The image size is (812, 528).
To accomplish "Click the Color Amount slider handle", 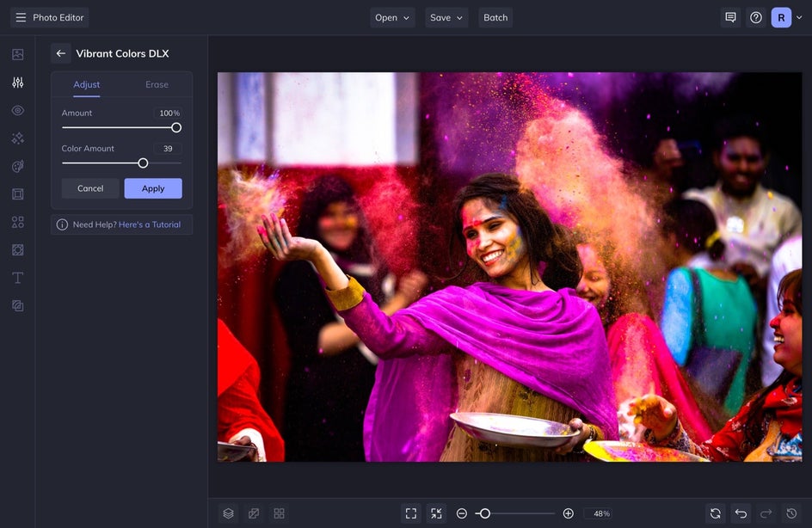I will pos(143,163).
